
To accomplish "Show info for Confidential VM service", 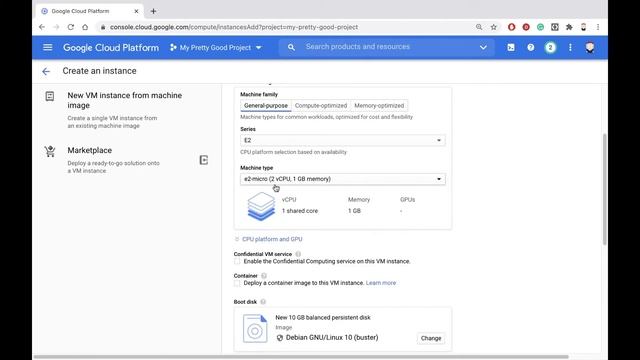I will click(x=298, y=254).
